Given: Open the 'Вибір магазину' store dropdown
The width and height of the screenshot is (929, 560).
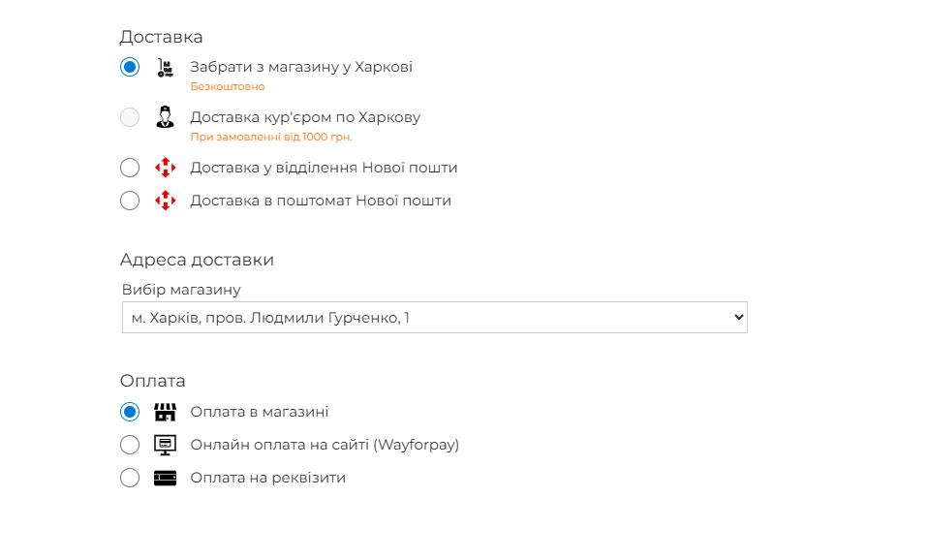Looking at the screenshot, I should 434,318.
